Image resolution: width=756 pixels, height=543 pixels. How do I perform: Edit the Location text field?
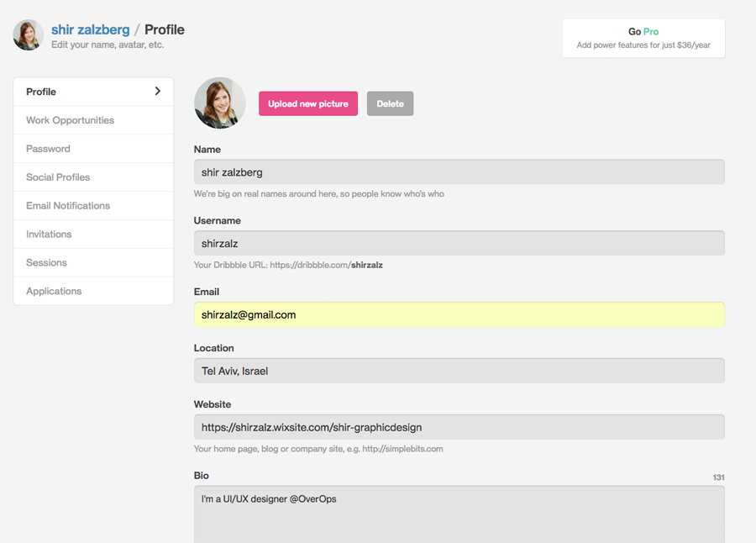click(459, 371)
